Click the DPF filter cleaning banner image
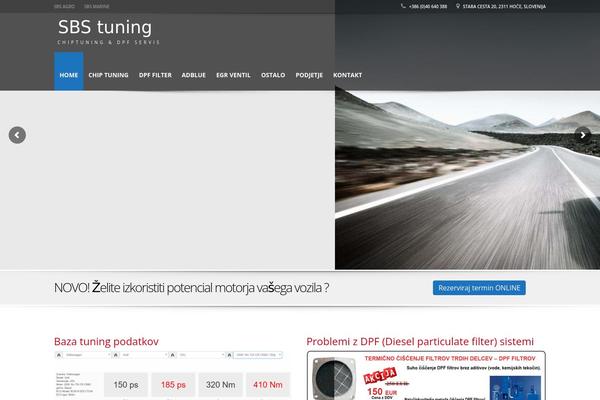Screen dimensions: 600x400 coord(426,376)
